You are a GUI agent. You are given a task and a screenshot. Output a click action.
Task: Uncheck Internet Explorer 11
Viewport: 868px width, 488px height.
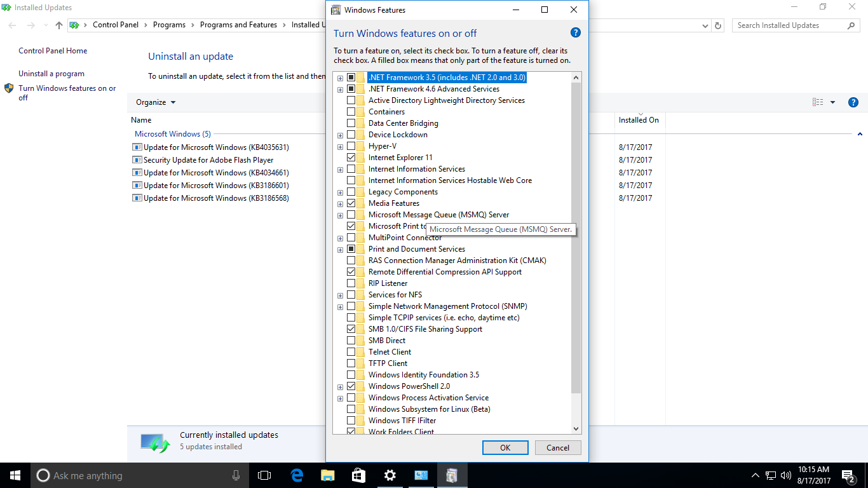coord(351,158)
